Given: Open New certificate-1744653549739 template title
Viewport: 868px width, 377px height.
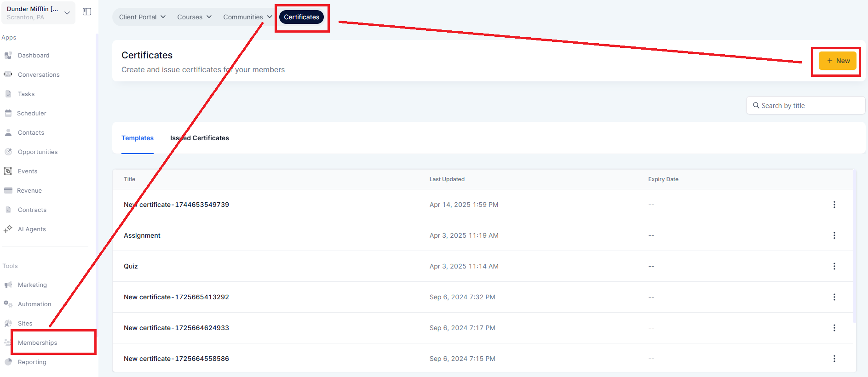Looking at the screenshot, I should [176, 205].
